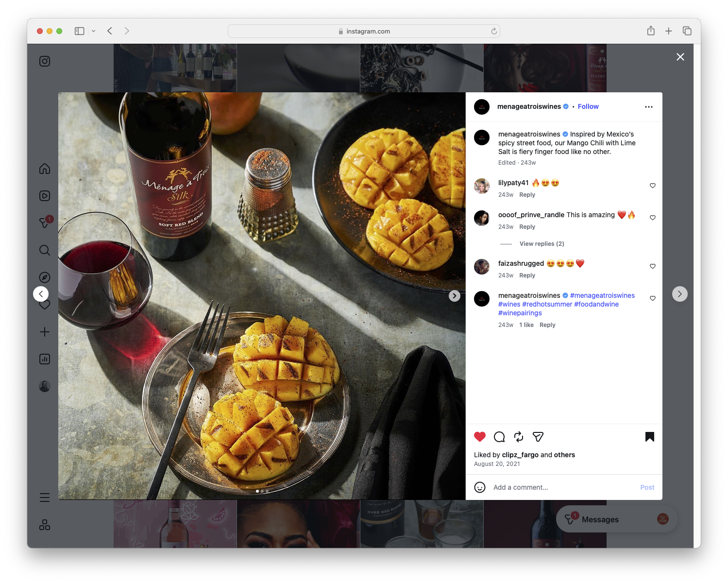
Task: Open the #winepairings hashtag link
Action: (x=520, y=313)
